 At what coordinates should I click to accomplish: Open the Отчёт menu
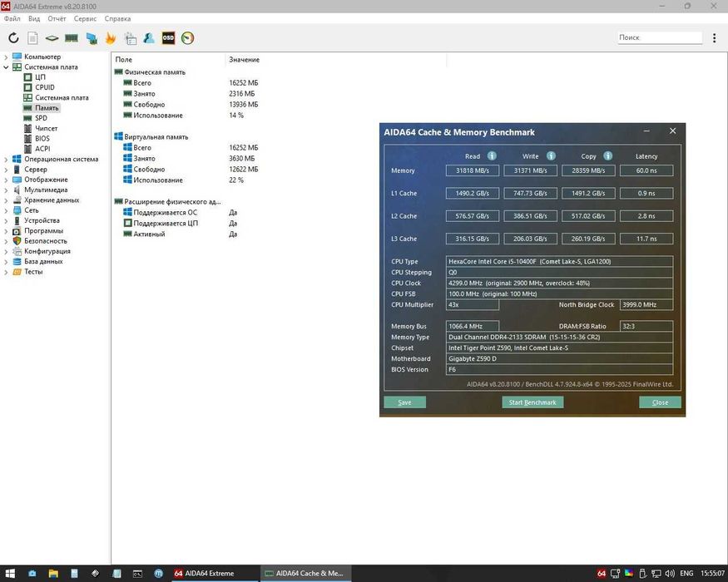pos(57,18)
